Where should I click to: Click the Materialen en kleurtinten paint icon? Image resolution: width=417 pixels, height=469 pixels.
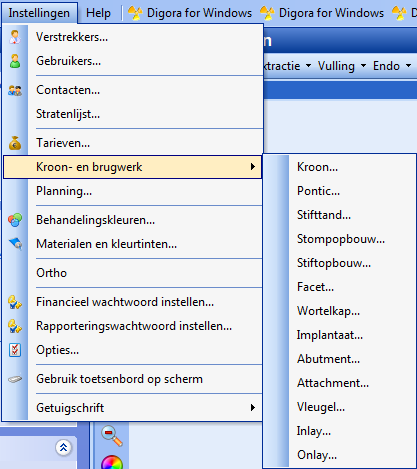[x=15, y=244]
